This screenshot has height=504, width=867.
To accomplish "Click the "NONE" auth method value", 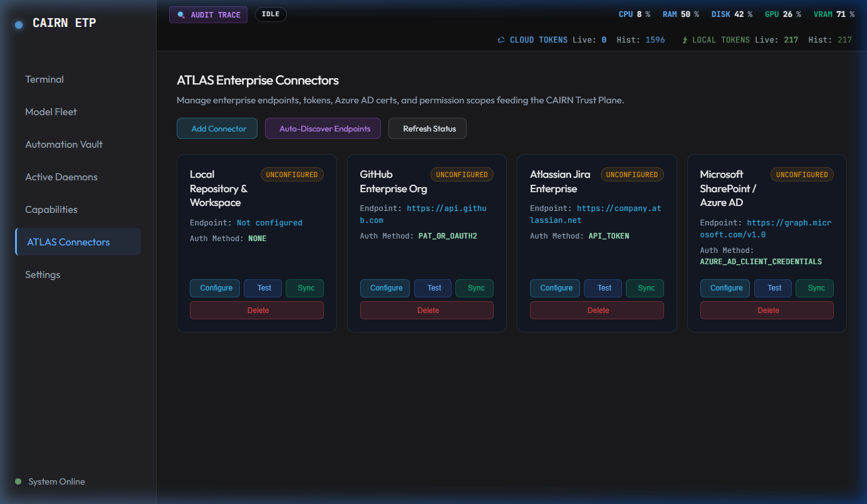I will click(257, 239).
